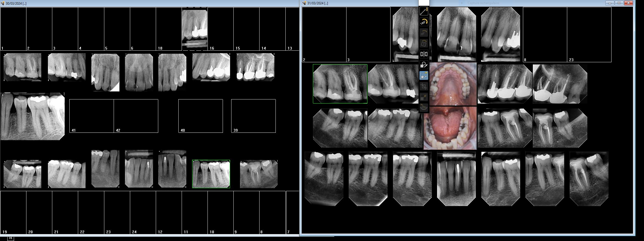
Task: Maximize the 31/03/2024 window
Action: pos(619,3)
